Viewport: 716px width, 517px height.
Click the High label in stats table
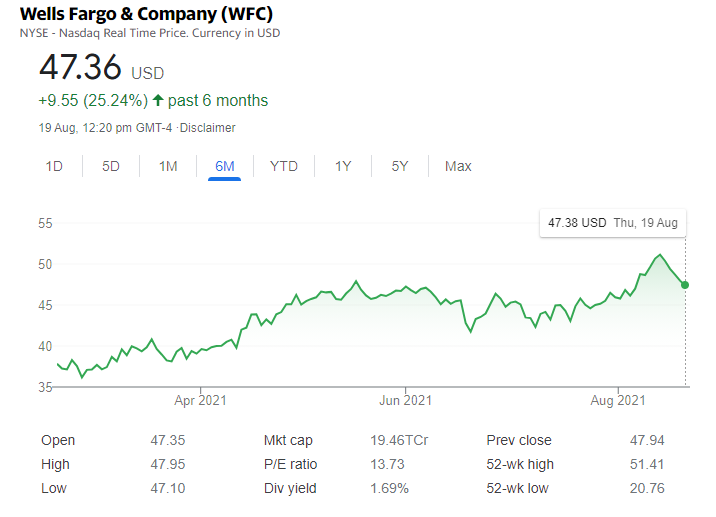(x=55, y=464)
